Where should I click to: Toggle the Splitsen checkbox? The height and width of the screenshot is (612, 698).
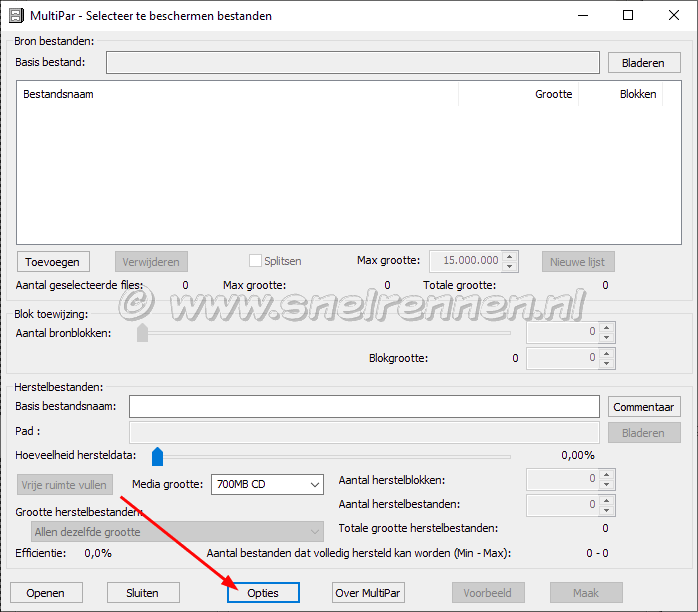click(255, 261)
